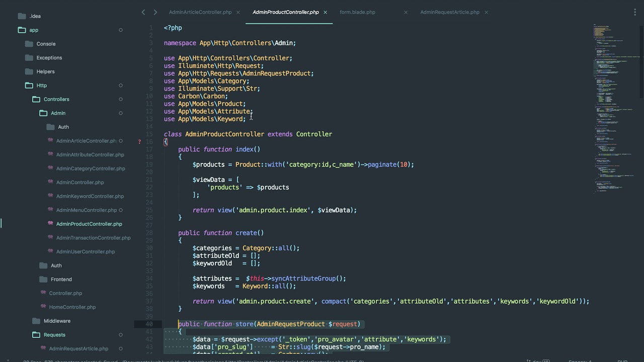
Task: Click the status circle on the Controllers row
Action: coord(120,99)
